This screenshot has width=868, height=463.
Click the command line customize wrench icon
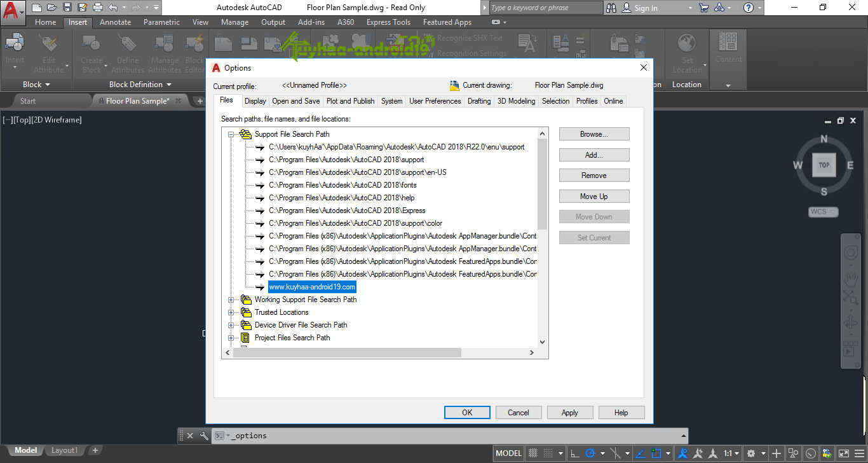pyautogui.click(x=203, y=436)
